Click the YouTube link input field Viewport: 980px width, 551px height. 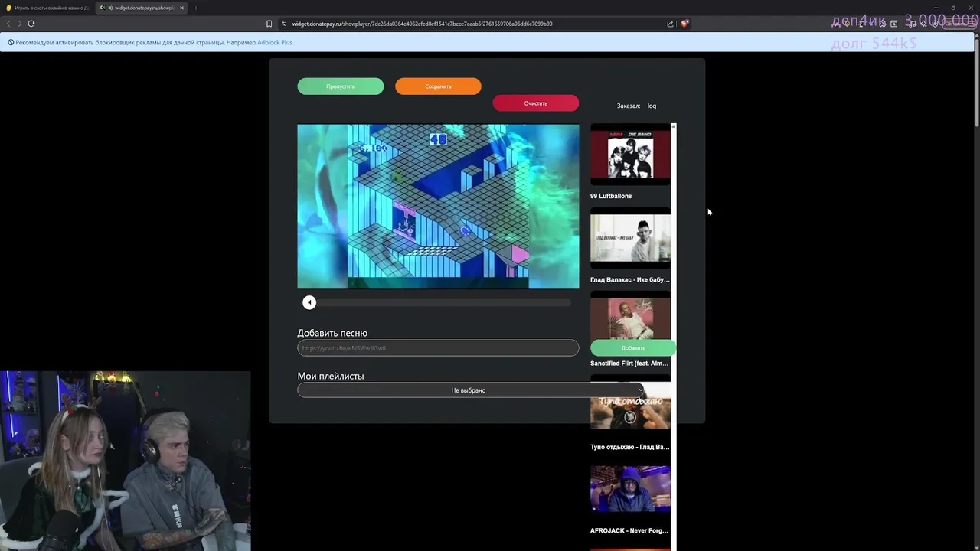pos(438,348)
